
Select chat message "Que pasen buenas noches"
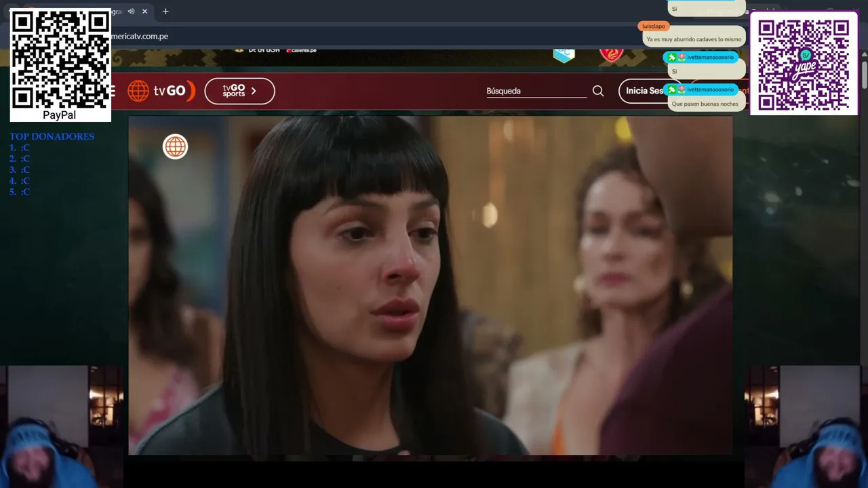click(705, 104)
